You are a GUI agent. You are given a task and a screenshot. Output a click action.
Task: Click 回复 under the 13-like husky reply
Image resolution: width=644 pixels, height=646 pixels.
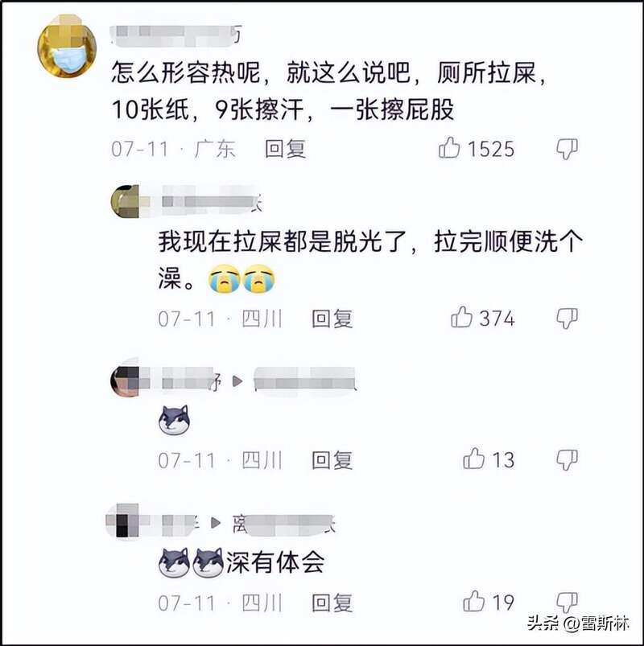(x=332, y=460)
